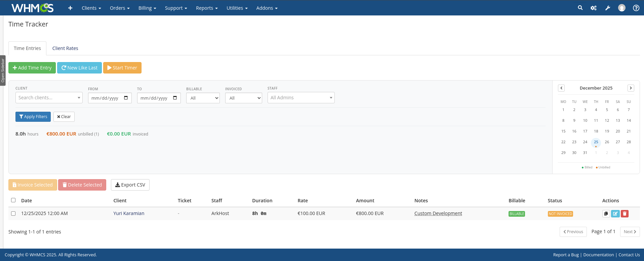
Task: Click the Start Timer button
Action: [122, 68]
